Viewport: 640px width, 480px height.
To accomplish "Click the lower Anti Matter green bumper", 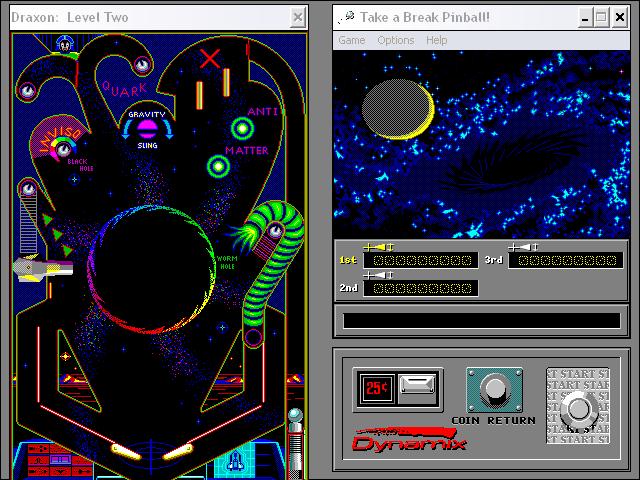I will 218,166.
